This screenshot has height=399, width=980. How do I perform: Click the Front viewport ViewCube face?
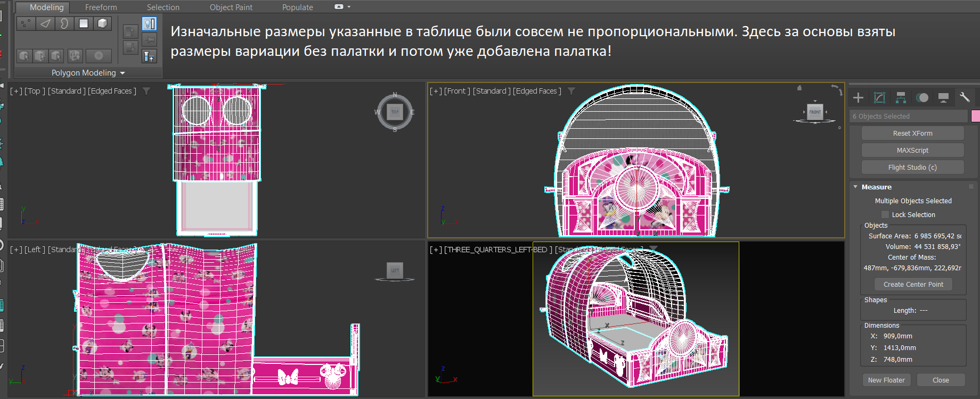tap(815, 112)
